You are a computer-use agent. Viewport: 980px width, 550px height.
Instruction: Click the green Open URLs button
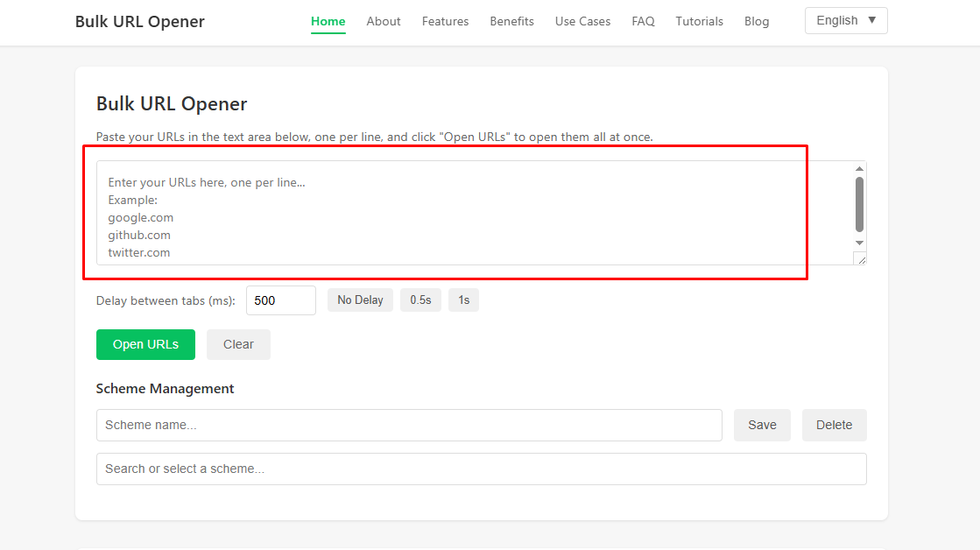point(145,344)
